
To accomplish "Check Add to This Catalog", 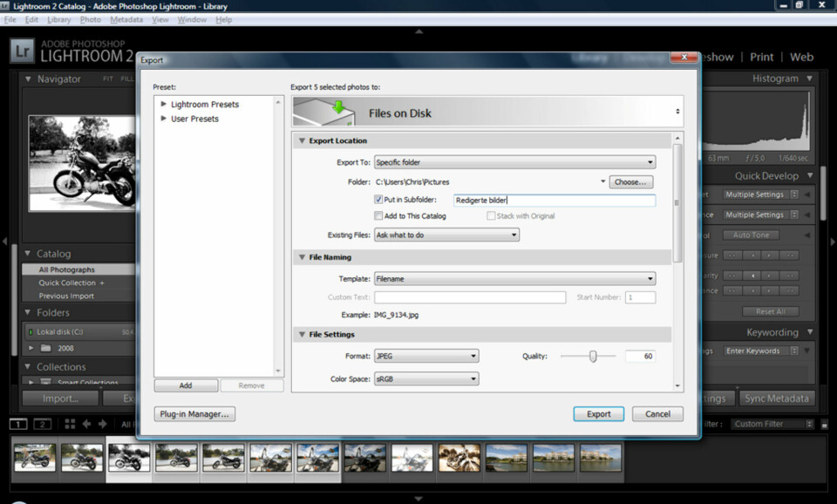I will [378, 215].
